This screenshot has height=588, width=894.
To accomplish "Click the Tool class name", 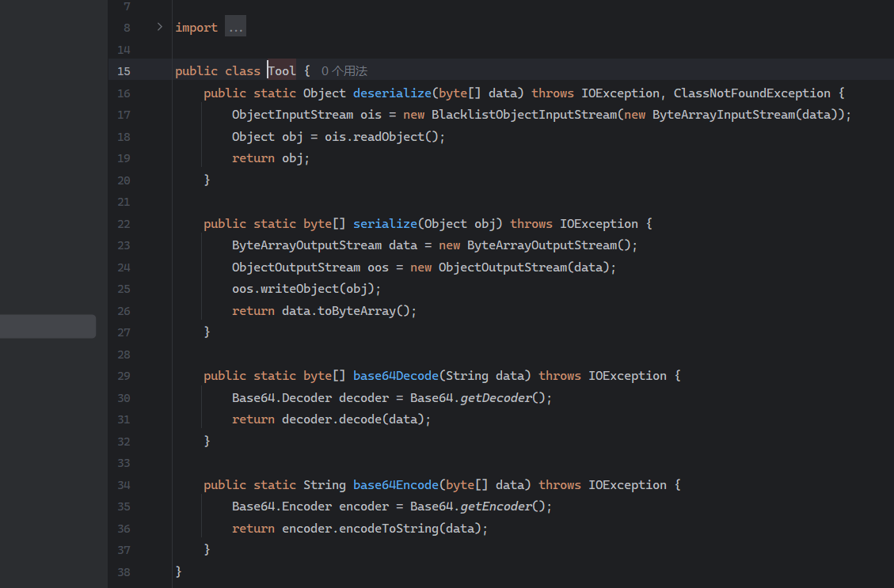I will pyautogui.click(x=282, y=71).
